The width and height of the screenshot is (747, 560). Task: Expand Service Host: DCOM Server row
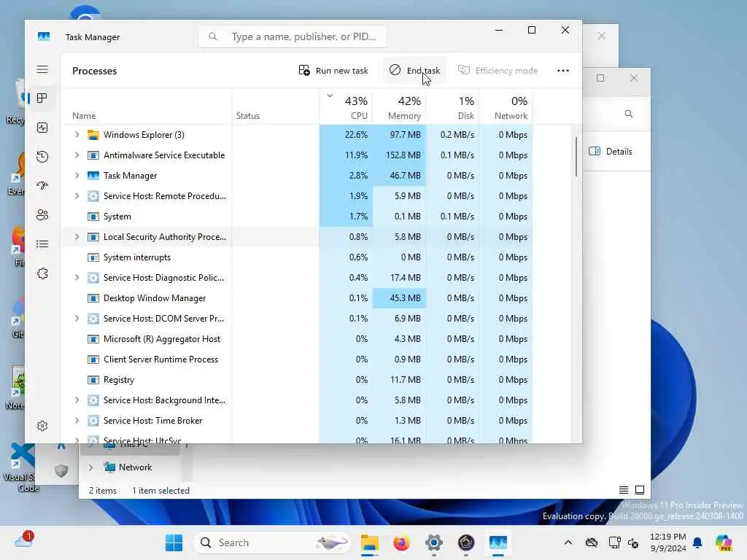pos(77,319)
